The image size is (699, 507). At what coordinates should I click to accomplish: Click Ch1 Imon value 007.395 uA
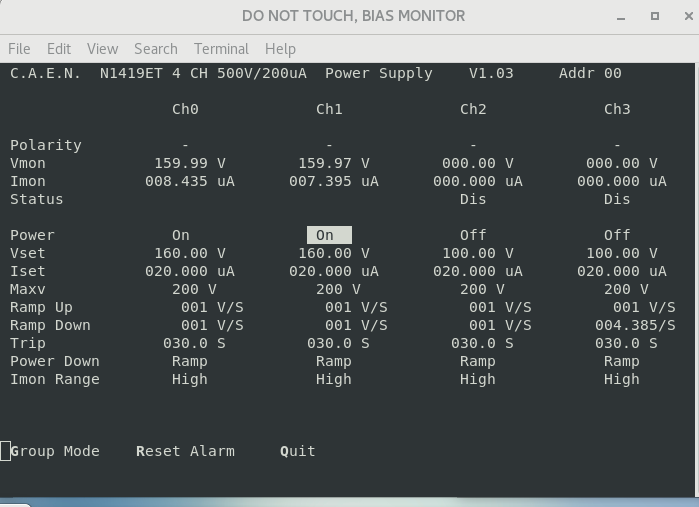coord(334,181)
